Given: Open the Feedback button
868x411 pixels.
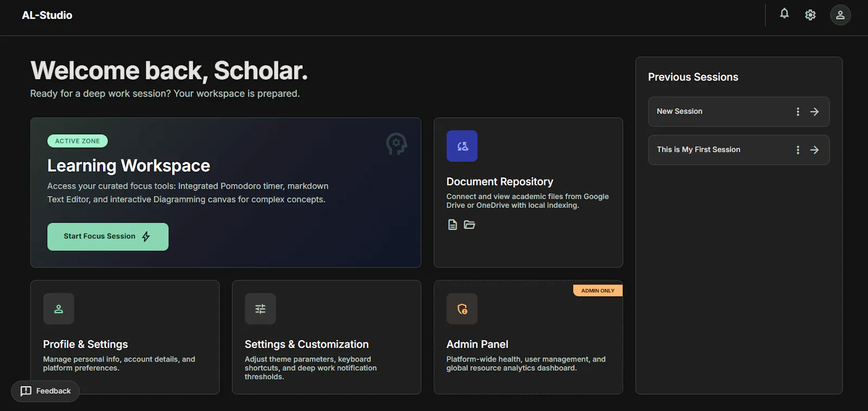Looking at the screenshot, I should click(45, 391).
